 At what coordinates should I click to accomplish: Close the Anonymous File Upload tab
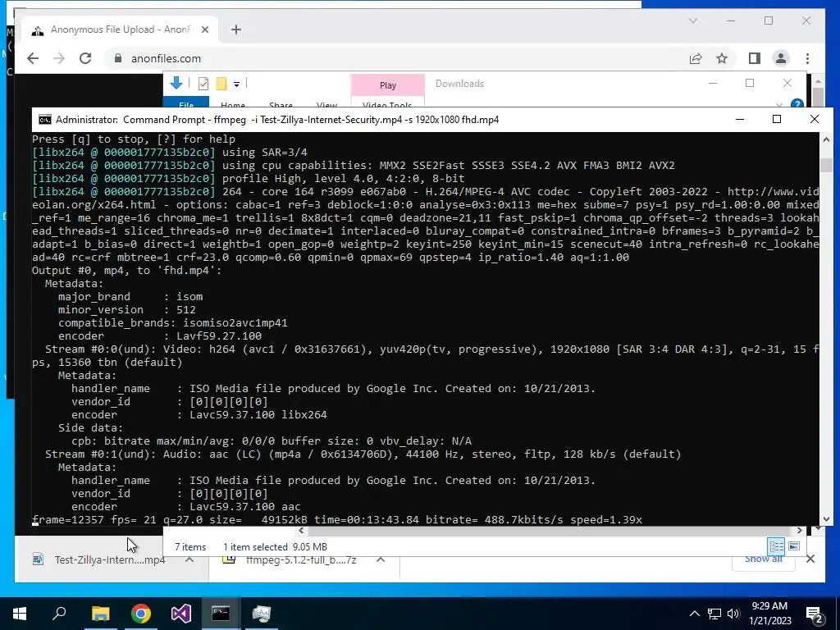click(204, 30)
